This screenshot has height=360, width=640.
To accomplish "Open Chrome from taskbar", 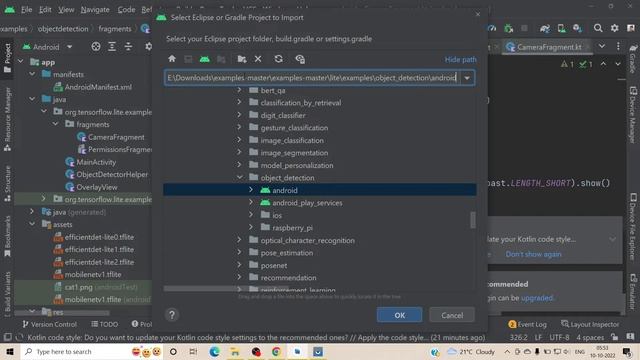I will coord(276,351).
